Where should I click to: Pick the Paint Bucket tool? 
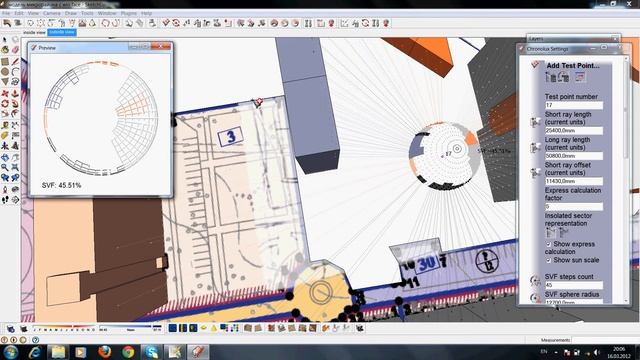[5, 50]
